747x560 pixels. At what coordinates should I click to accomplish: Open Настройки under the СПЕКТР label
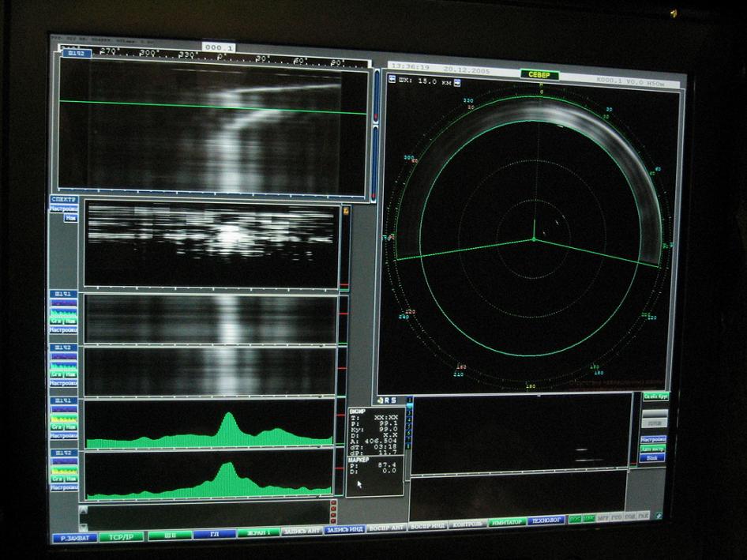[x=64, y=209]
